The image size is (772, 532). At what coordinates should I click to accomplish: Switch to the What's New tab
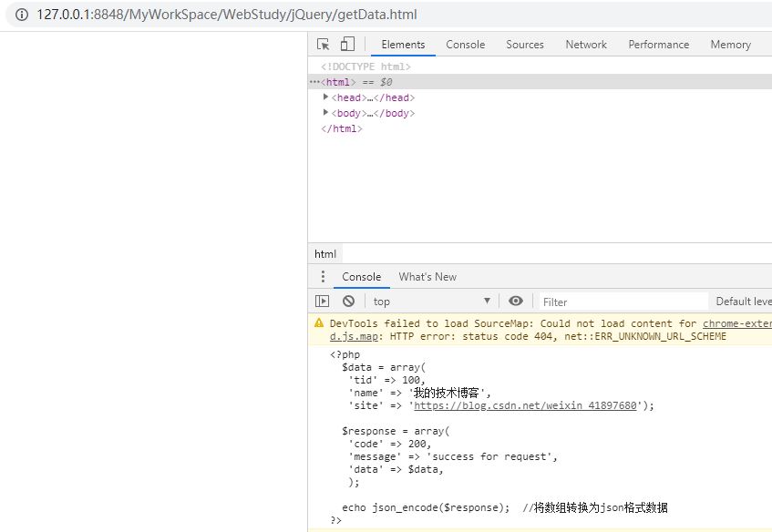point(427,276)
